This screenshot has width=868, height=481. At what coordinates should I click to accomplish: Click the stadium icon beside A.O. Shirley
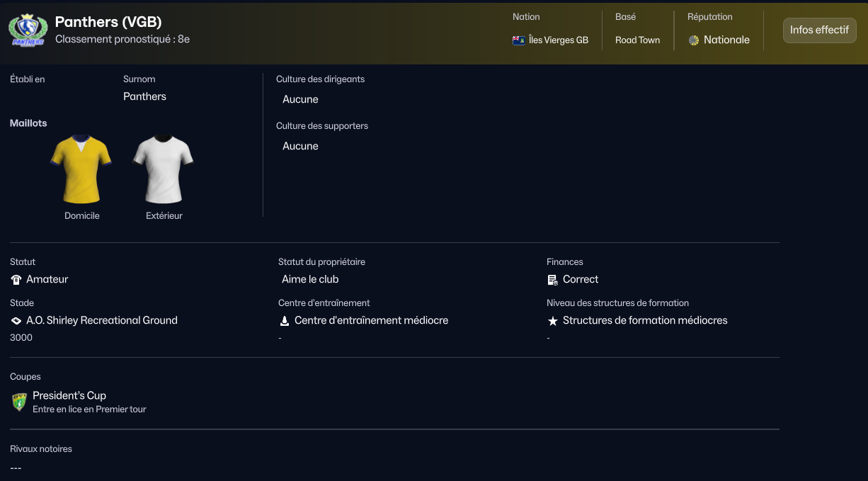[16, 321]
